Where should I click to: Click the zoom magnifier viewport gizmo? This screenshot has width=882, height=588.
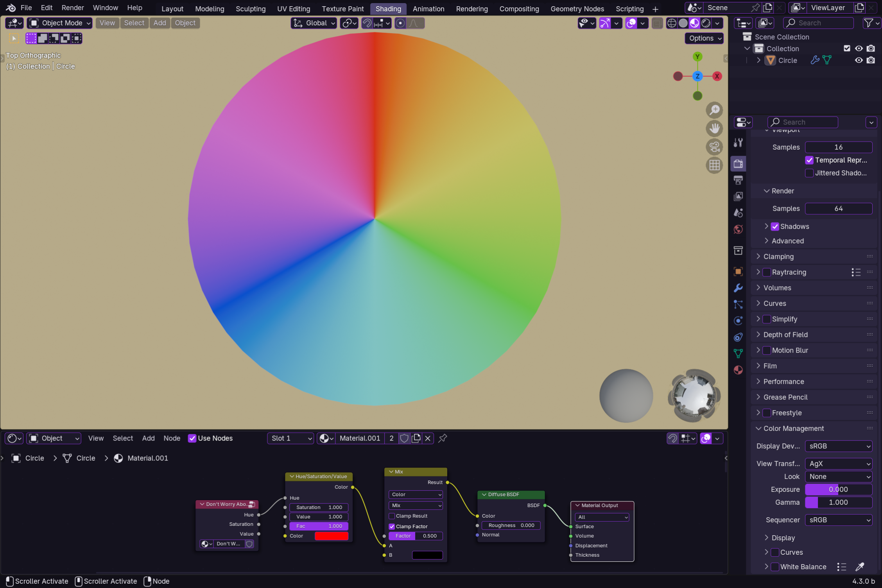click(x=714, y=110)
